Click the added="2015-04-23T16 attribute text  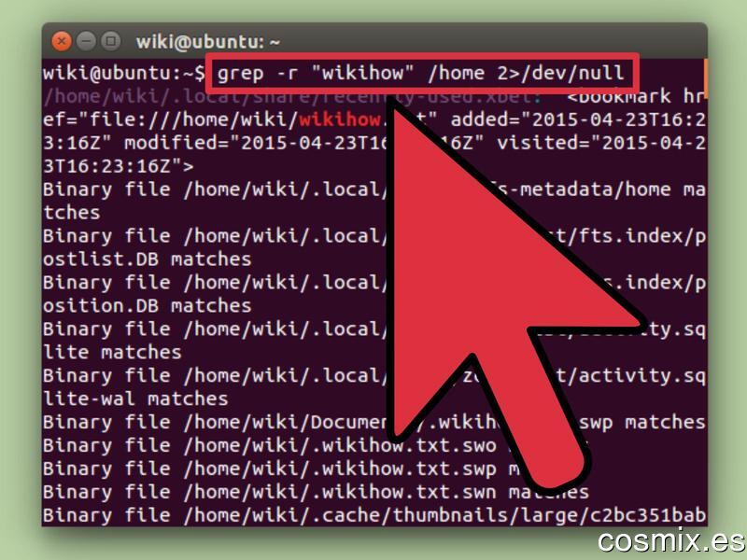[577, 119]
